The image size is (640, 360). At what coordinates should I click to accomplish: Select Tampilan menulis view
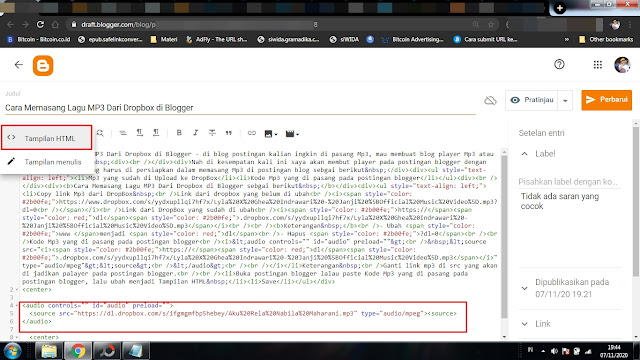pos(46,162)
